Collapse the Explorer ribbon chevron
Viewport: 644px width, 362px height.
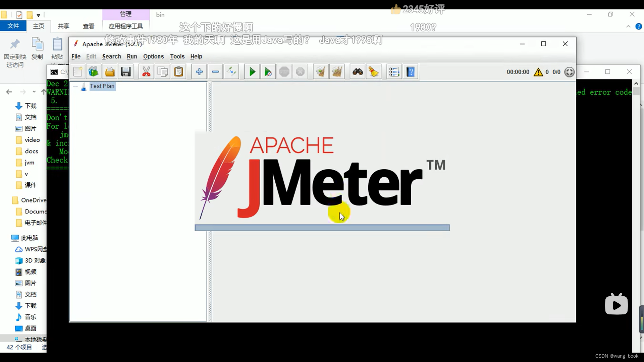click(628, 26)
